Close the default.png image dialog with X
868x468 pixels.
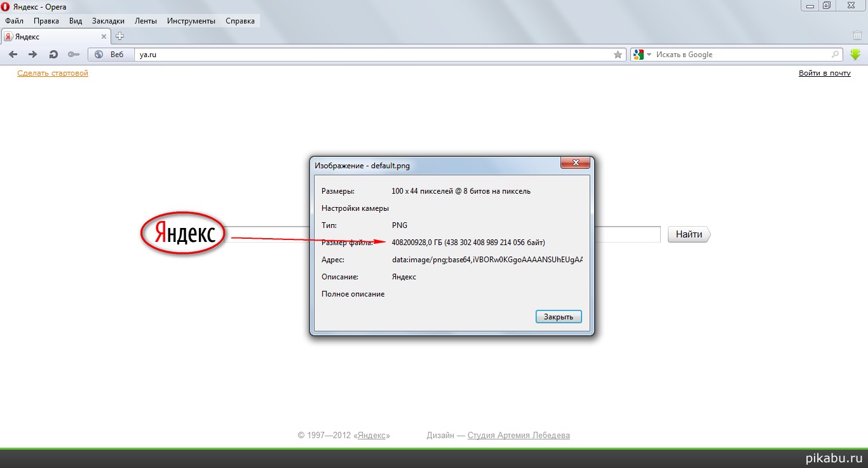(x=576, y=163)
